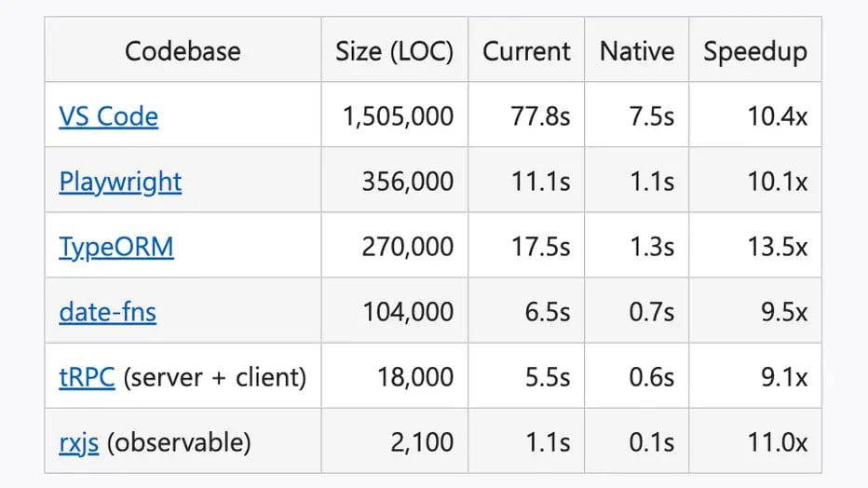Select the 77.8s current time cell
Screen dimensions: 868x488
click(x=526, y=115)
